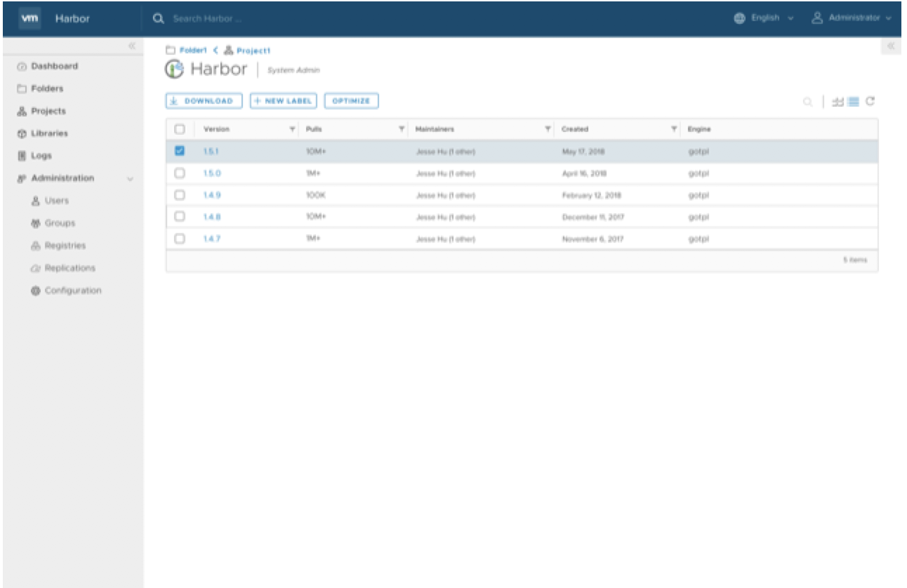Click the refresh icon above table
The height and width of the screenshot is (588, 907).
[x=870, y=102]
